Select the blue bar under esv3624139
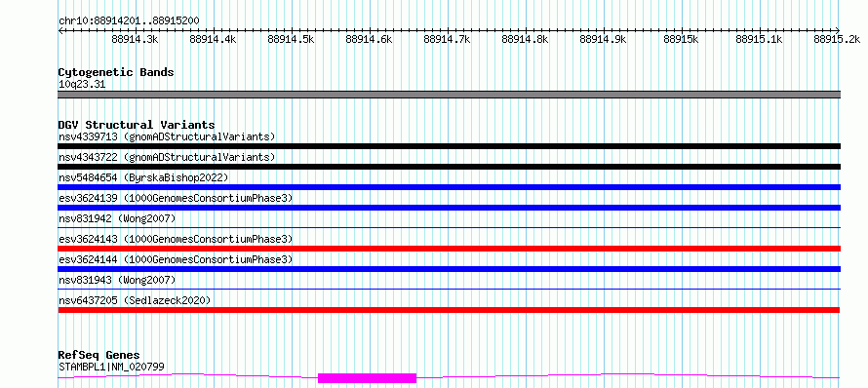This screenshot has width=868, height=388. 449,208
